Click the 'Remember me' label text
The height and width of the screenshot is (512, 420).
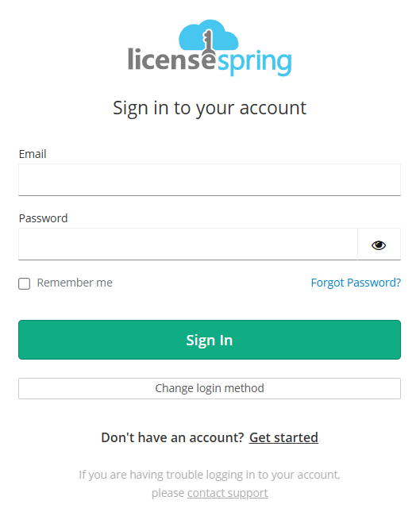pos(75,283)
